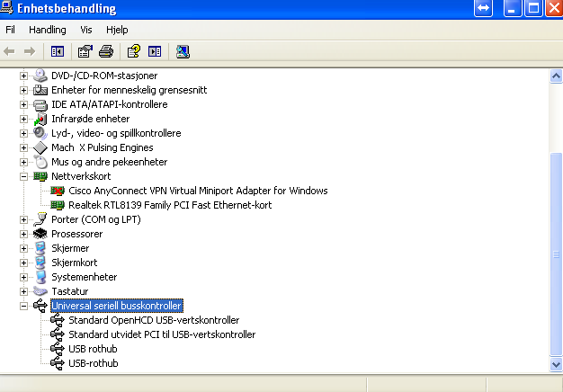
Task: Select Universal seriell busskontroller label
Action: pos(117,306)
